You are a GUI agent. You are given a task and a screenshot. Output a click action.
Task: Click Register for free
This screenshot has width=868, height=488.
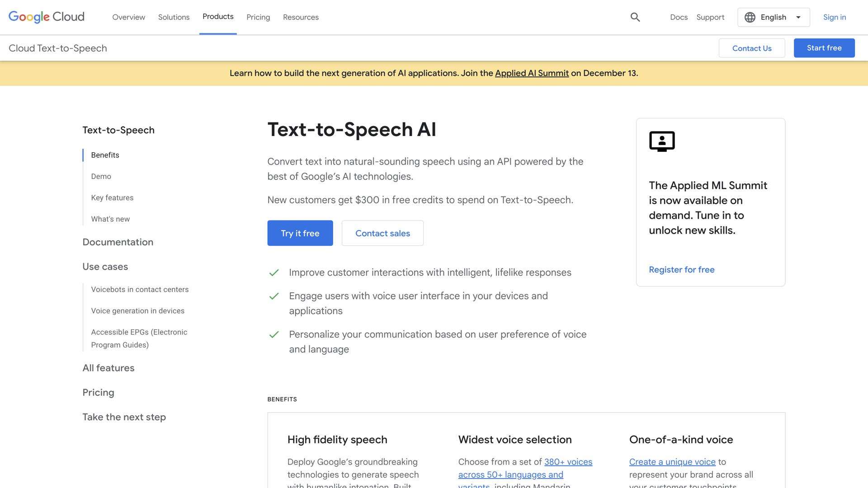point(681,269)
